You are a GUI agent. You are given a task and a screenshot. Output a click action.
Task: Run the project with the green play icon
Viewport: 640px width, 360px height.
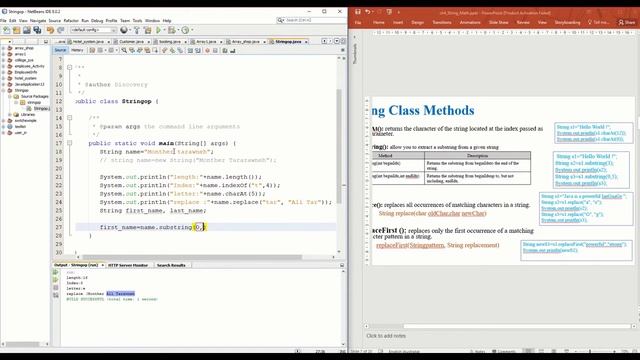coord(158,30)
